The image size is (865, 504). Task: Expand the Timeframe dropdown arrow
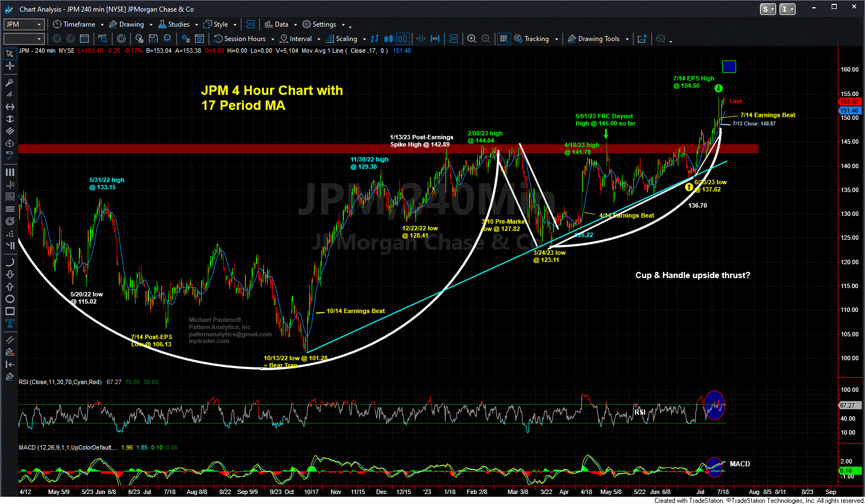pyautogui.click(x=102, y=25)
